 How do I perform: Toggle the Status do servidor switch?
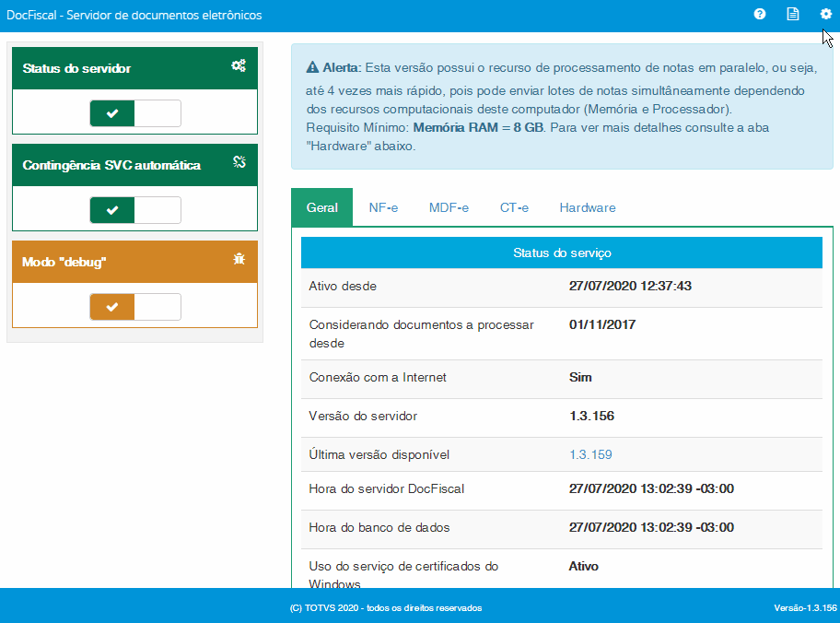point(135,113)
